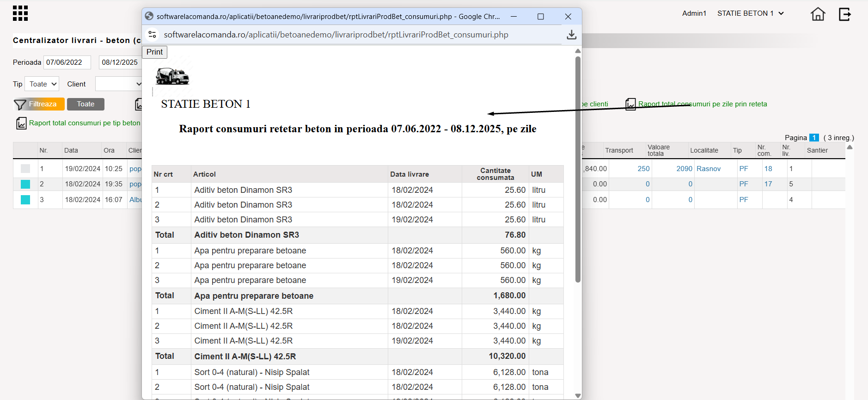Open the Tip dropdown showing Toate
Viewport: 868px width, 400px height.
(42, 84)
